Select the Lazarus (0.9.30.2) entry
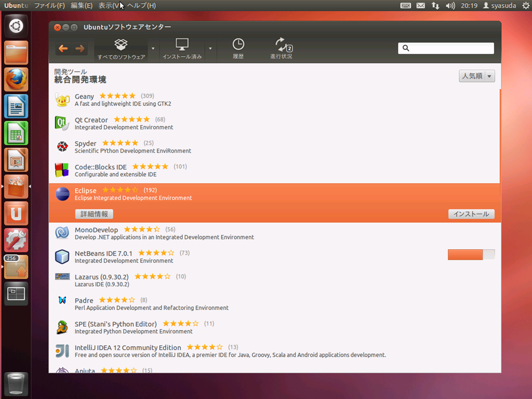532x399 pixels. [x=274, y=280]
